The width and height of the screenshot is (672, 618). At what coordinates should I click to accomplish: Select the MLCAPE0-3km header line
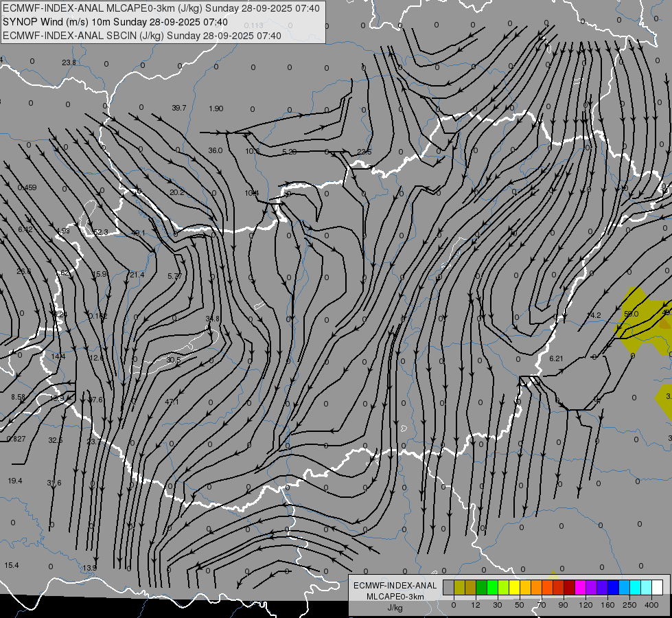(161, 8)
